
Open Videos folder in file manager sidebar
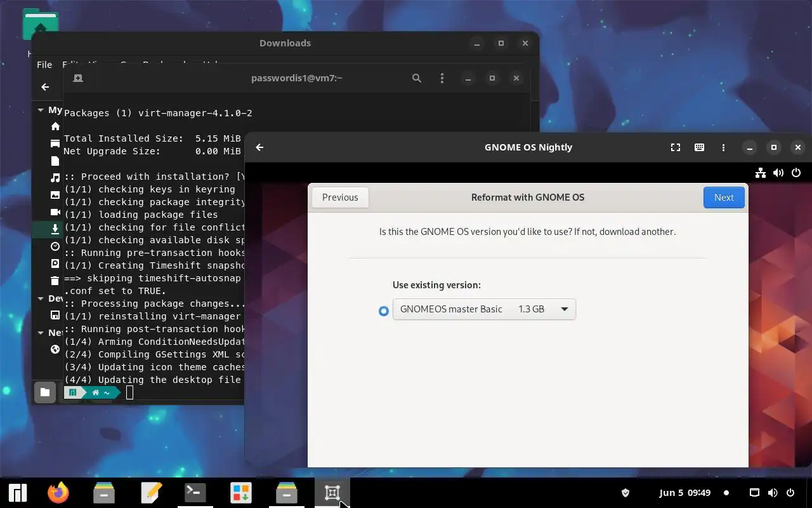(55, 212)
